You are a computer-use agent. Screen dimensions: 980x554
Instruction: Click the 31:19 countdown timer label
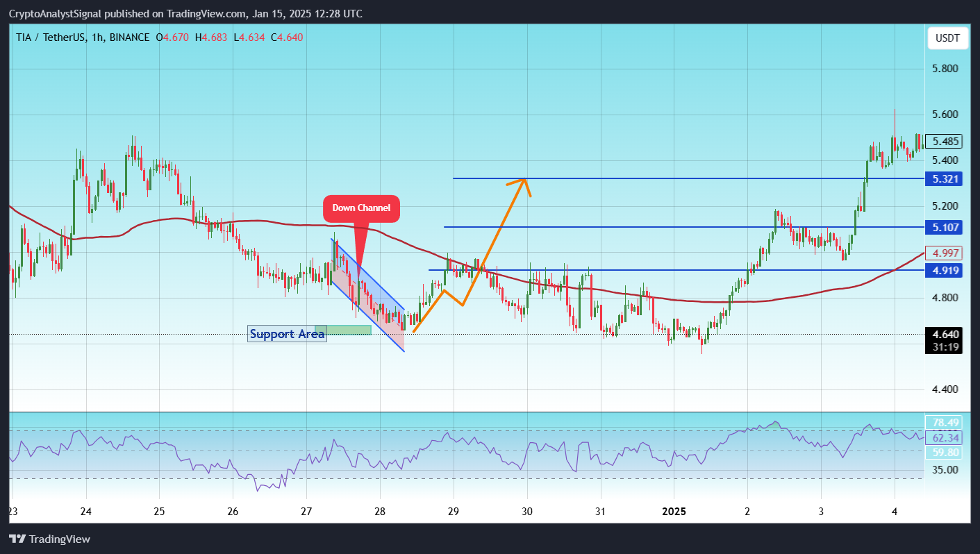pos(946,346)
